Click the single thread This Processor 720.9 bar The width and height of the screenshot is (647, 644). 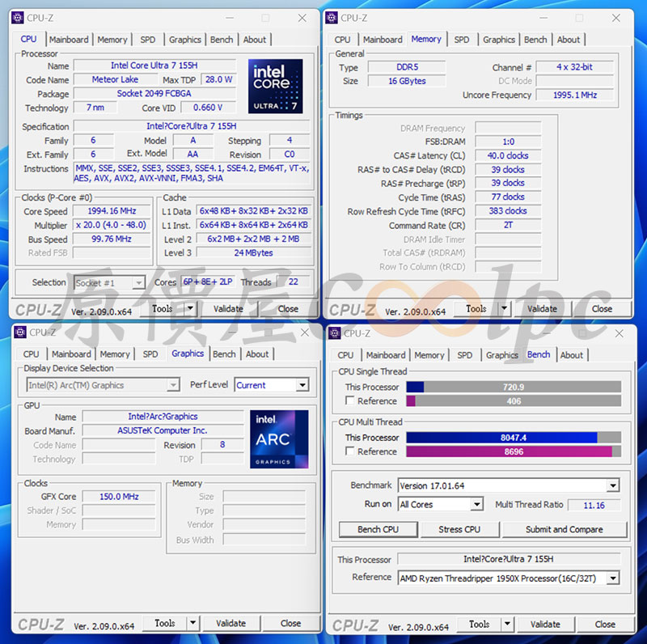(x=514, y=387)
